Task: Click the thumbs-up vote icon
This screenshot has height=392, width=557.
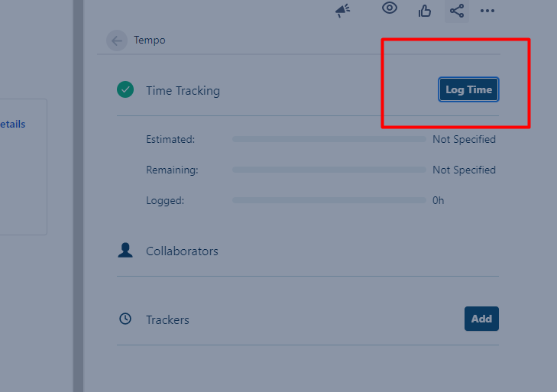Action: tap(425, 11)
